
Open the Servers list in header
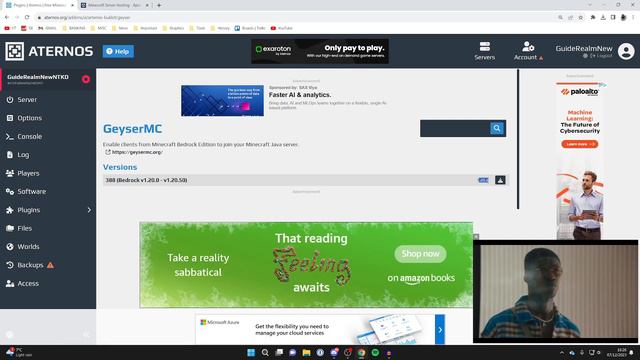tap(484, 51)
